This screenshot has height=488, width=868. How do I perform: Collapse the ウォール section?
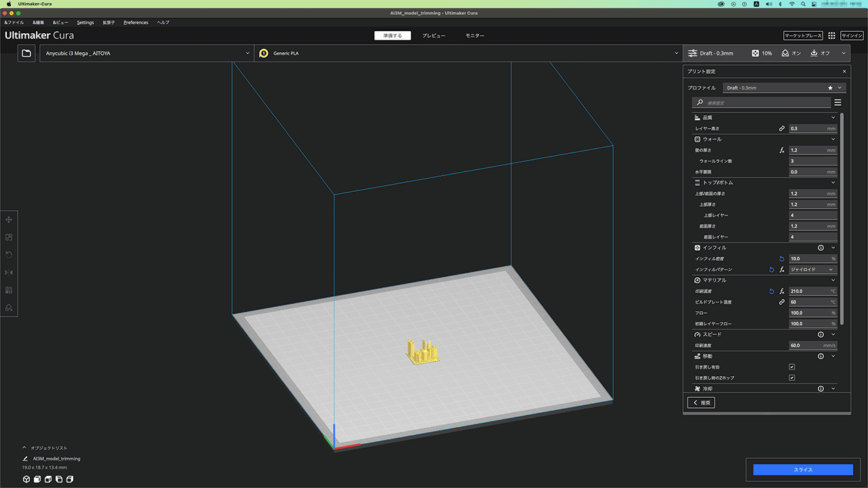833,139
